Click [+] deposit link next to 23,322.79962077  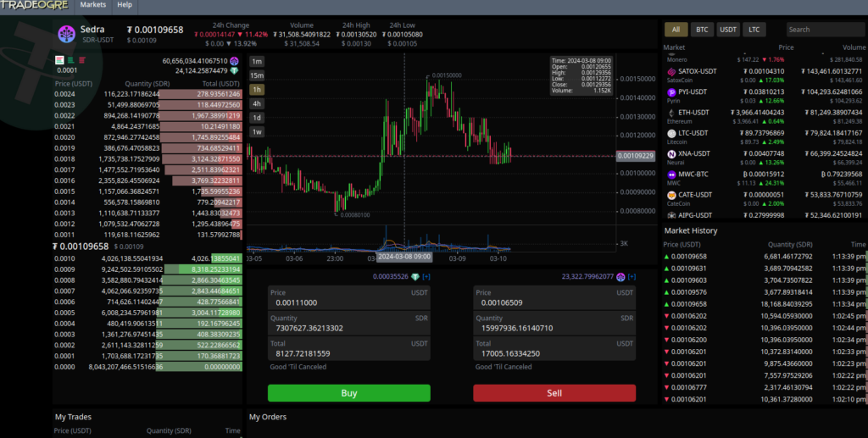tap(632, 276)
